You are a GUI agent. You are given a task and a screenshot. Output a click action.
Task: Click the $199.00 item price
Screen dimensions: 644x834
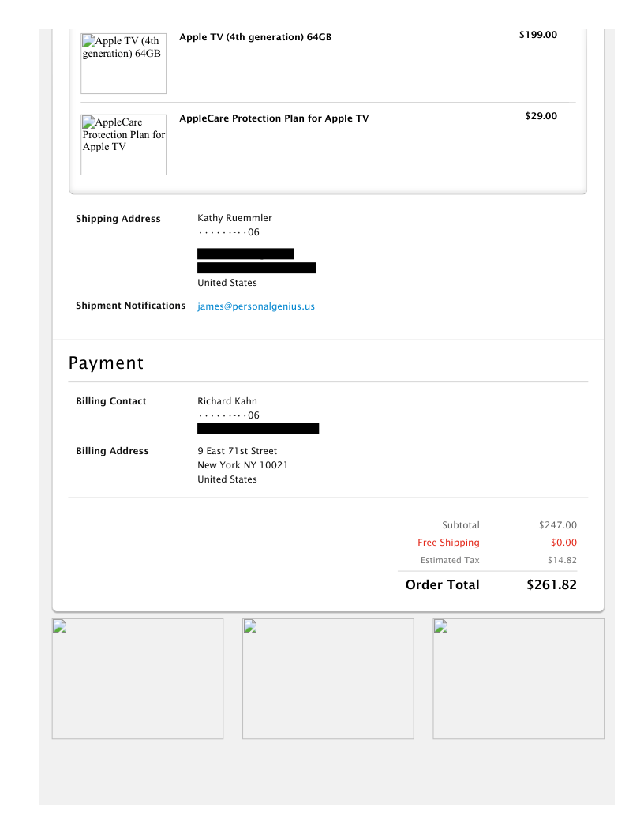[538, 35]
